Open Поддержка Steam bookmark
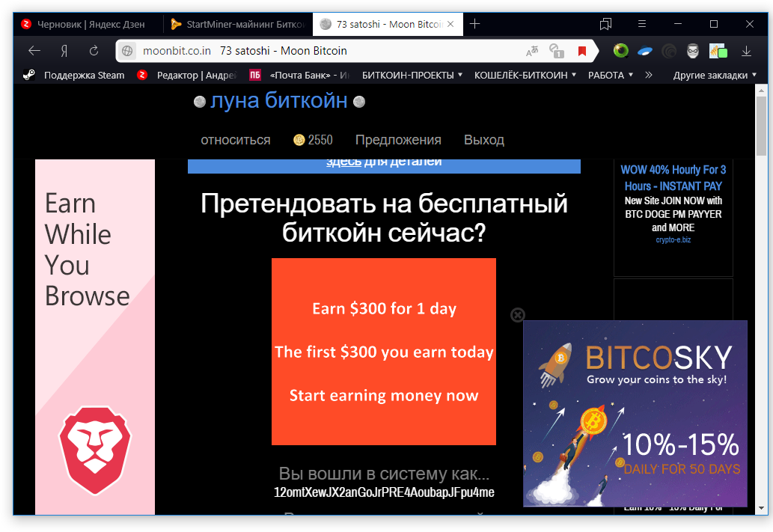Viewport: 773px width, 532px height. click(x=74, y=75)
